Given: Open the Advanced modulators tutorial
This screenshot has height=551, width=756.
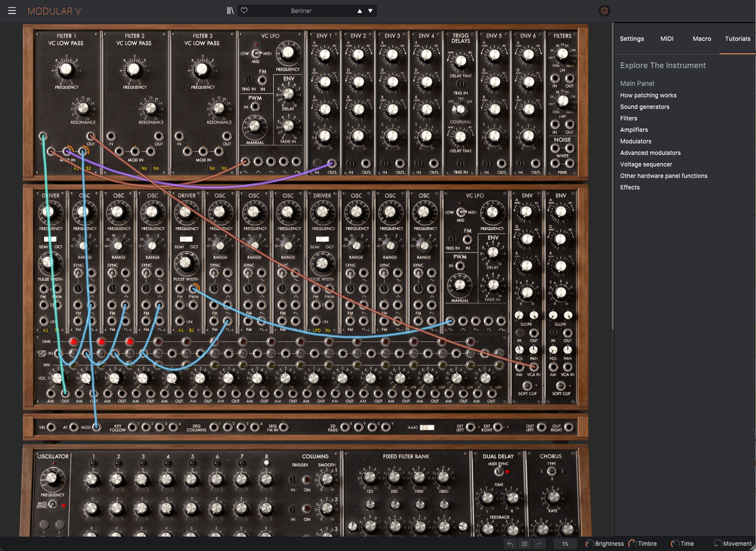Looking at the screenshot, I should click(x=650, y=153).
